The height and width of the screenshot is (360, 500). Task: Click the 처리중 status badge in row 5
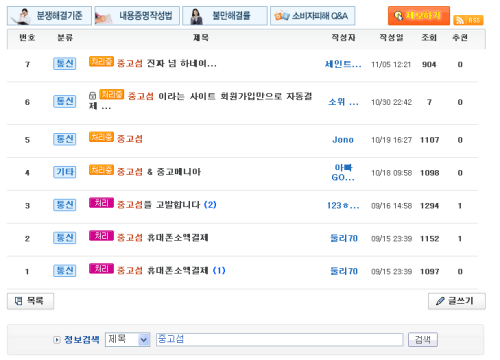coord(101,137)
